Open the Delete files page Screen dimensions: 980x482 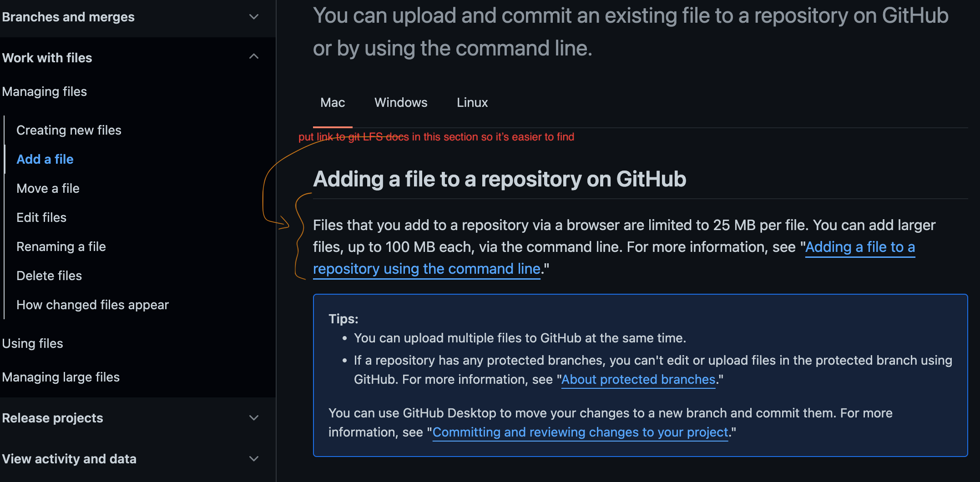(x=49, y=276)
